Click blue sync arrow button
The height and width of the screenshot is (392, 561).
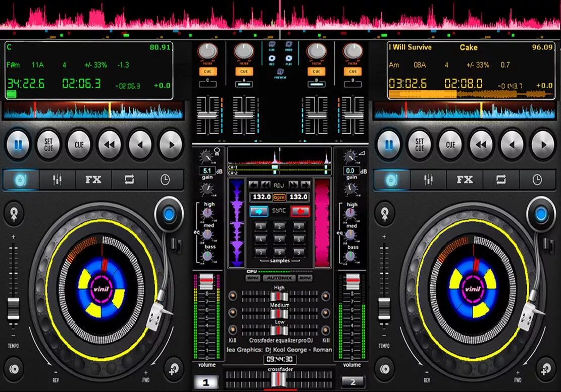[x=259, y=211]
